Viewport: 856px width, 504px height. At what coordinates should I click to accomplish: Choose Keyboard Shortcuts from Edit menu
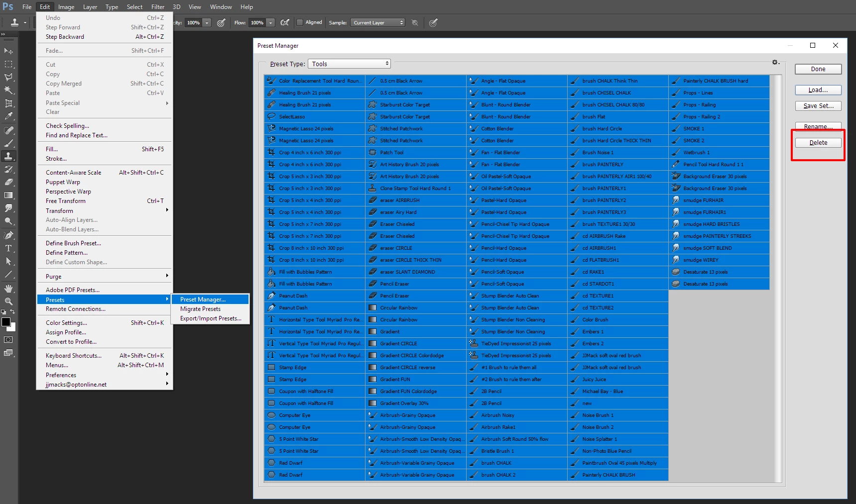(x=105, y=356)
